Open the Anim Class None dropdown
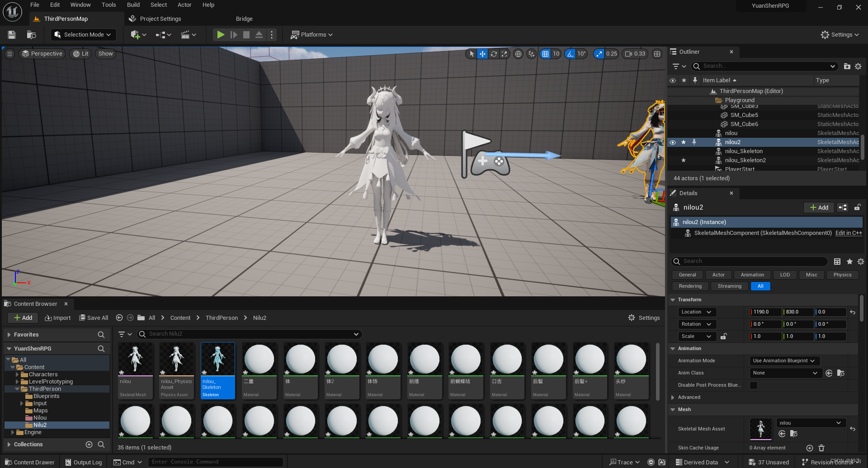Screen dimensions: 868x468 pyautogui.click(x=785, y=373)
